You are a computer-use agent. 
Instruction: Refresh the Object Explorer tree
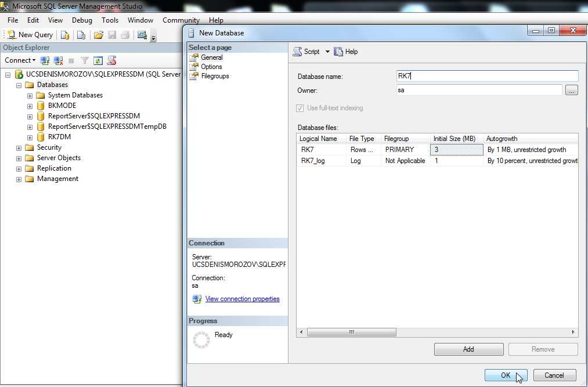(x=98, y=60)
